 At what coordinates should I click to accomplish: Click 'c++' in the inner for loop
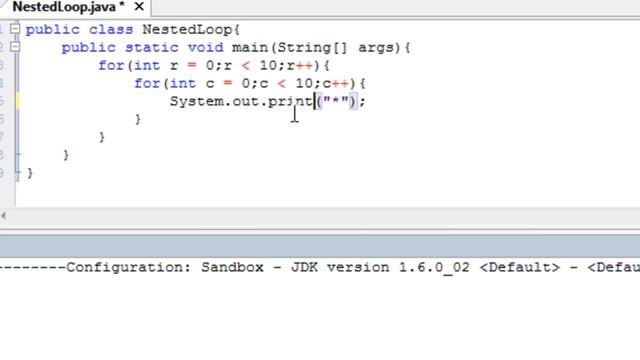click(336, 84)
